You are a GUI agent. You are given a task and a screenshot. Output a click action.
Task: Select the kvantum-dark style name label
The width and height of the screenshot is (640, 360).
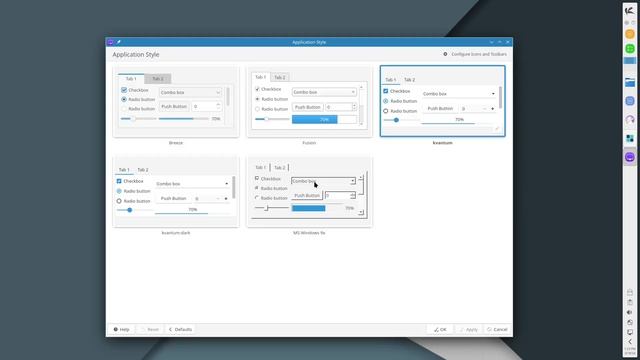click(x=176, y=233)
